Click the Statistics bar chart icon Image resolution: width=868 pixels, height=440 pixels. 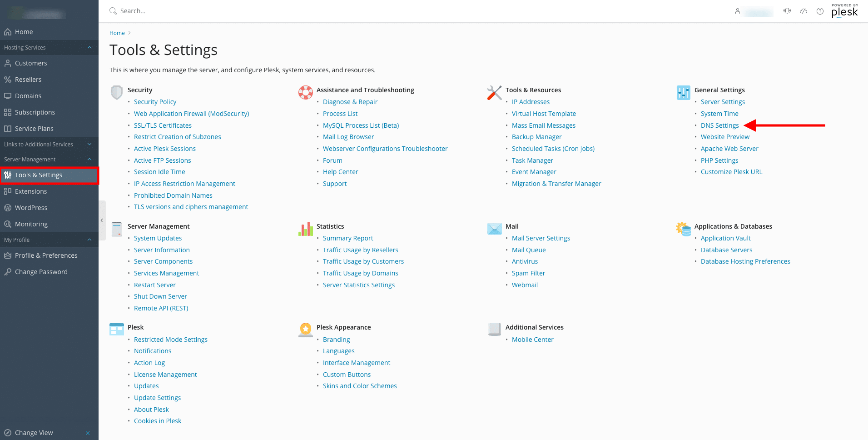pos(306,229)
